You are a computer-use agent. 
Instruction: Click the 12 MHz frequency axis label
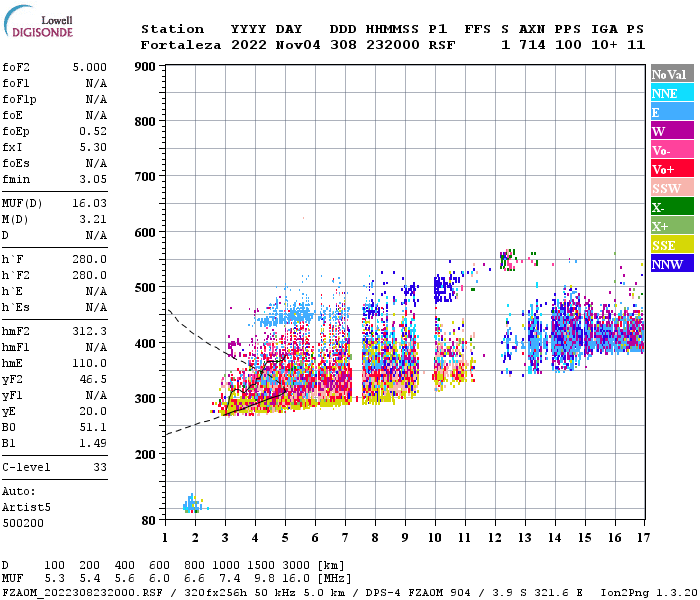tap(495, 538)
